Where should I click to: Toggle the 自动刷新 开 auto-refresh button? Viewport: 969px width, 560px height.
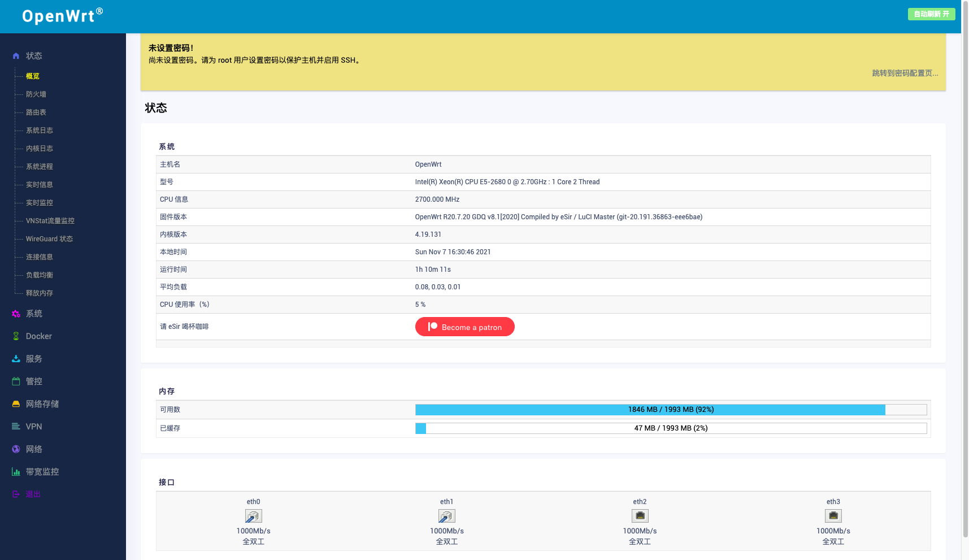coord(931,14)
